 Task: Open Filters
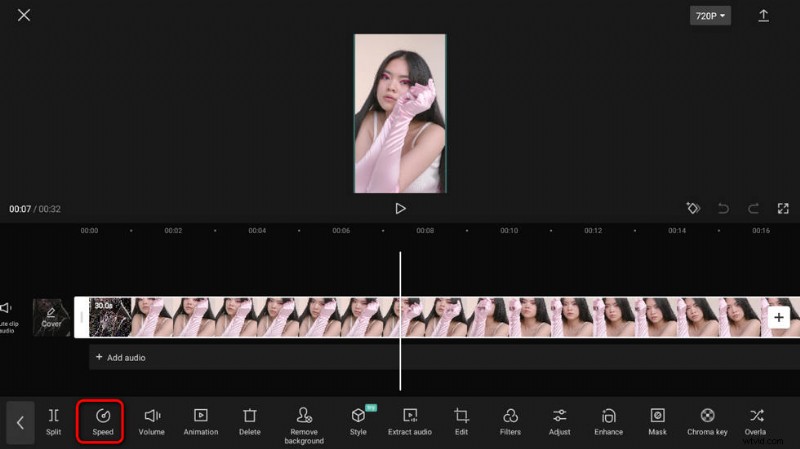click(510, 422)
